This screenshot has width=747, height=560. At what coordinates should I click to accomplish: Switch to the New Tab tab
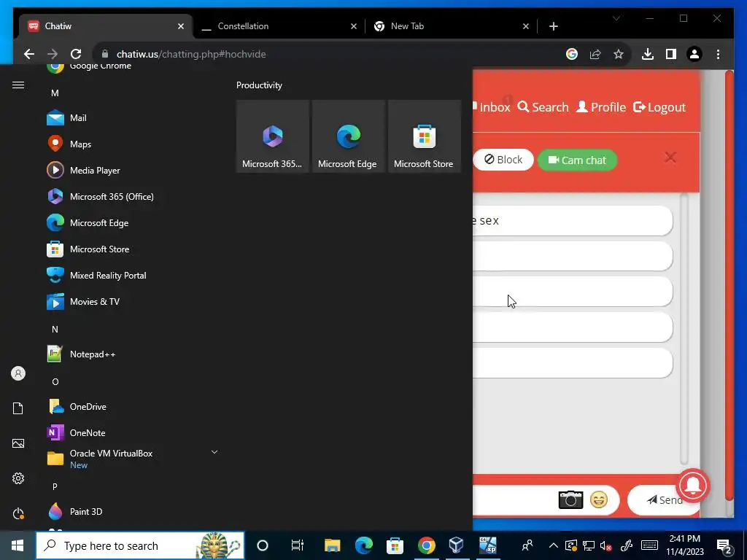[x=451, y=26]
